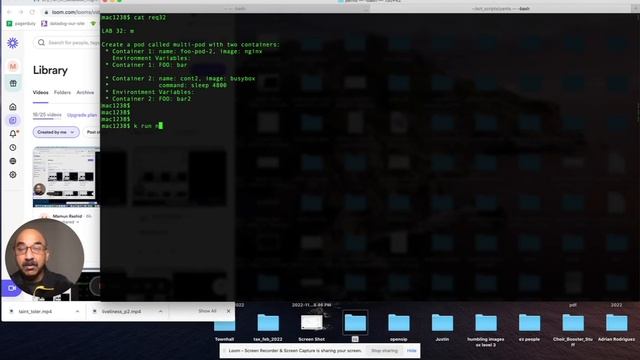Image resolution: width=640 pixels, height=360 pixels.
Task: Open the Library icon in Loom sidebar
Action: (13, 120)
